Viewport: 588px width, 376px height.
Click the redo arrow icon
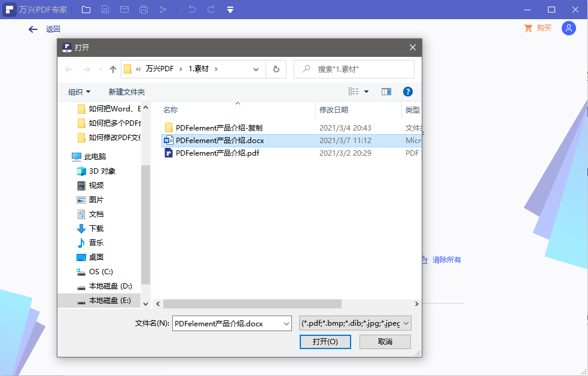211,10
